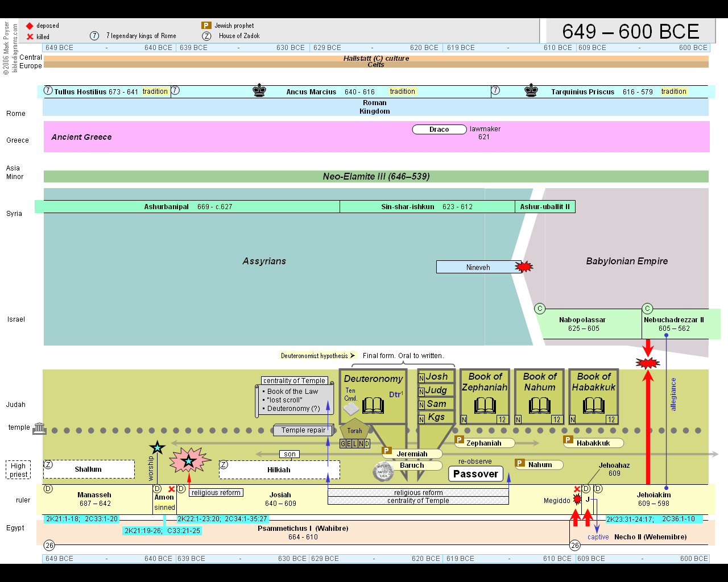Select the Draco lawmaker pill
The image size is (728, 582).
point(439,130)
